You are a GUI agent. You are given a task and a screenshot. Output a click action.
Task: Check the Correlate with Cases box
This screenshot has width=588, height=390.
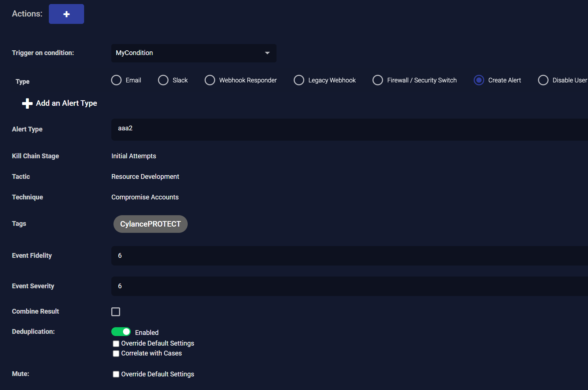[x=116, y=354]
